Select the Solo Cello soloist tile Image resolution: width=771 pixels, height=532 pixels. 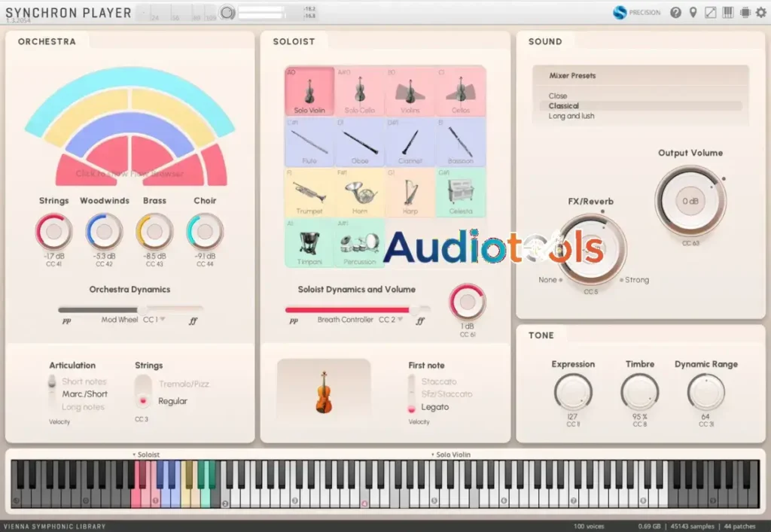coord(359,91)
